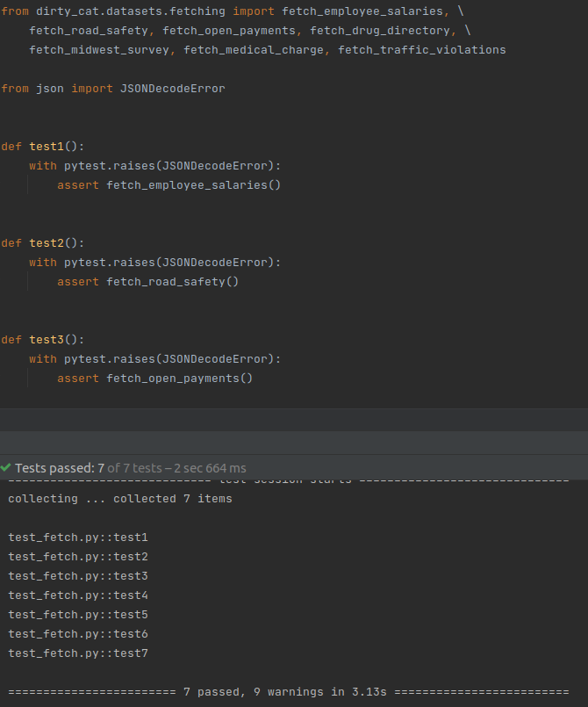Click fetch_midwest_survey in the import statement

(x=99, y=50)
